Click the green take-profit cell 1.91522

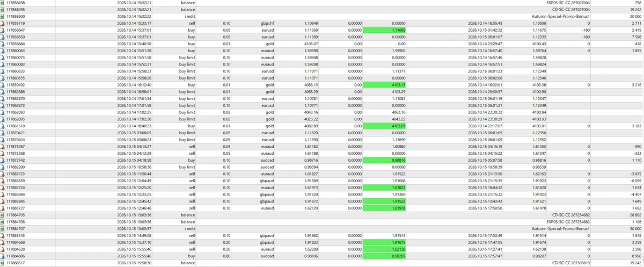(385, 201)
